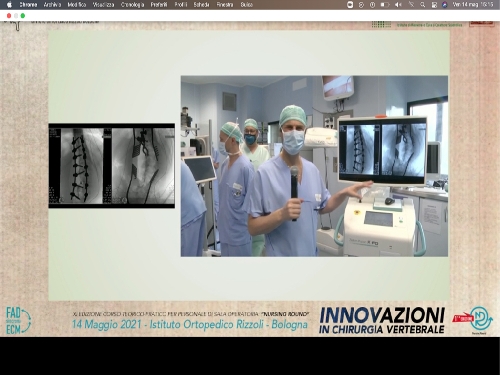The image size is (500, 375).
Task: Open the Finestra menu
Action: pos(225,5)
